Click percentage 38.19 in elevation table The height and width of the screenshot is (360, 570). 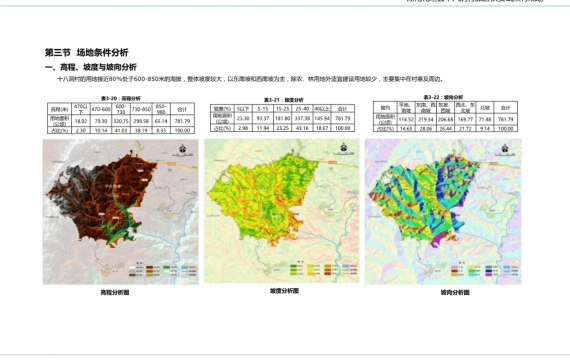(141, 130)
